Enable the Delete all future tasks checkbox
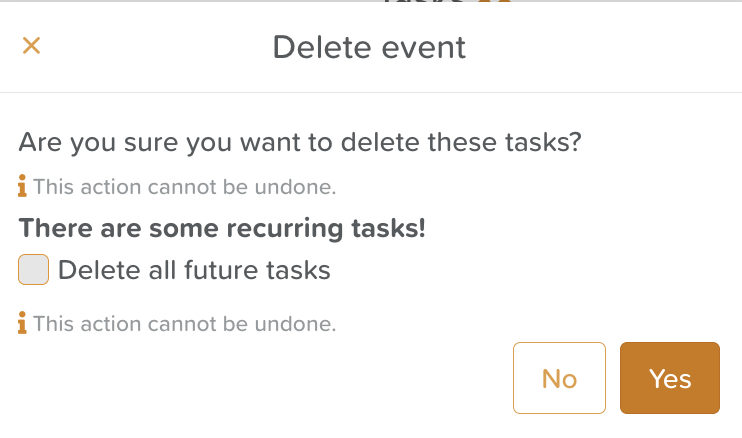 coord(34,270)
